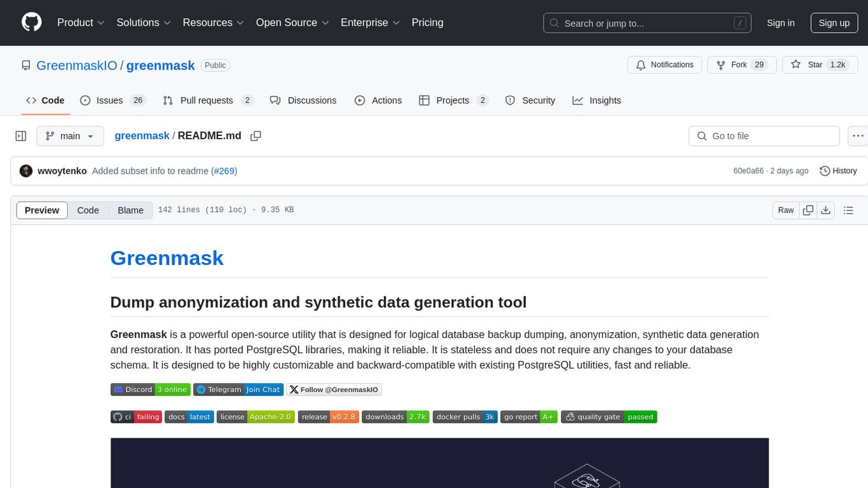Open the Discord 3 online badge
Image resolution: width=868 pixels, height=488 pixels.
click(x=151, y=390)
